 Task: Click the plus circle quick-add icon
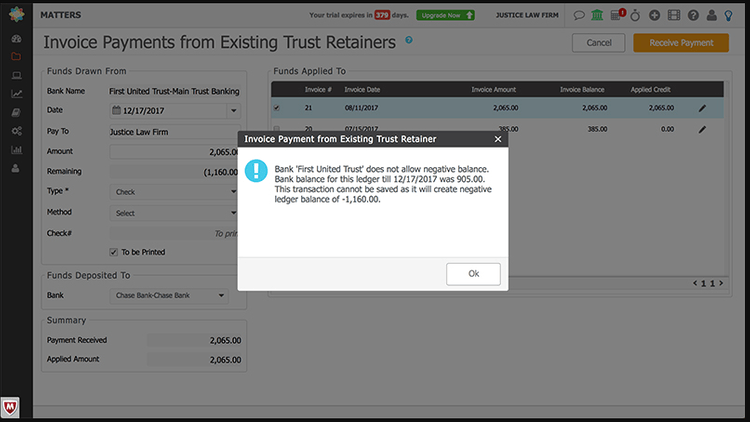[x=654, y=15]
